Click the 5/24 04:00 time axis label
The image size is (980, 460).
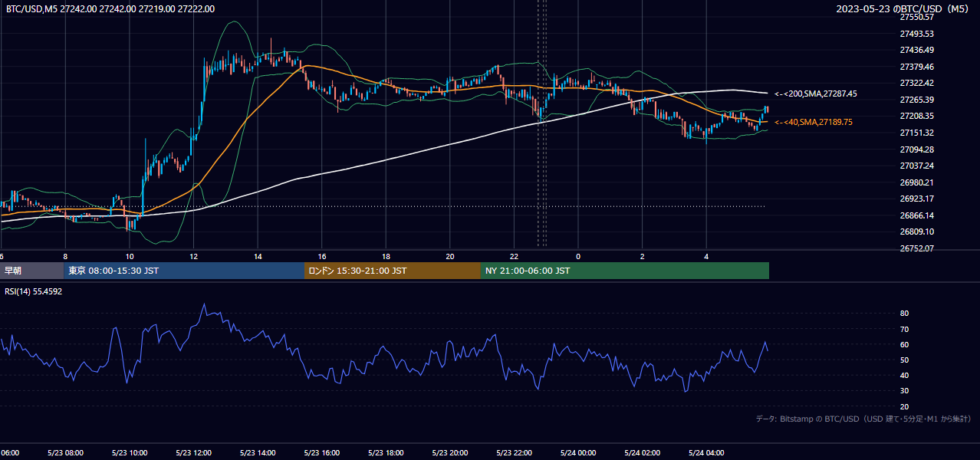coord(706,453)
